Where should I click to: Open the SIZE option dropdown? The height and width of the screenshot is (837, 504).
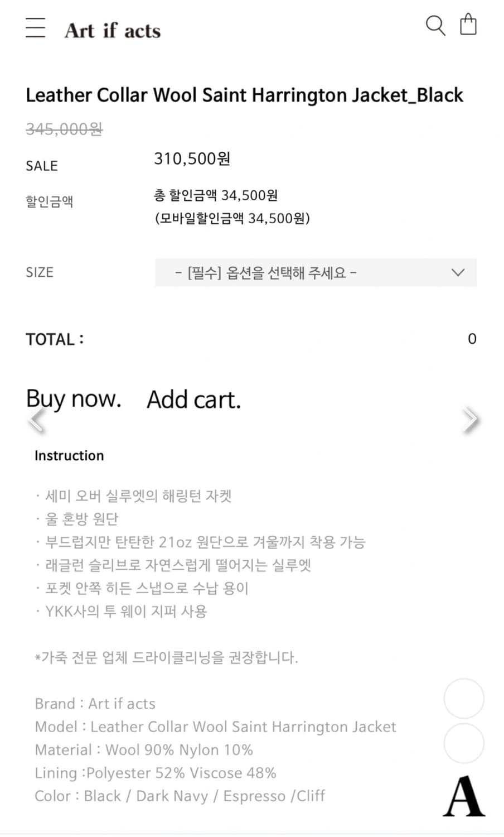click(x=316, y=273)
